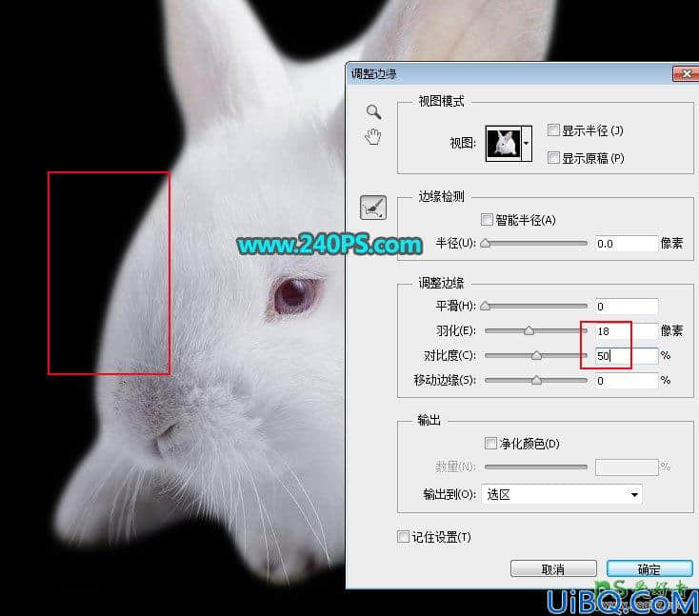The image size is (699, 616).
Task: Click the 对比度(C) slider handle
Action: click(537, 355)
